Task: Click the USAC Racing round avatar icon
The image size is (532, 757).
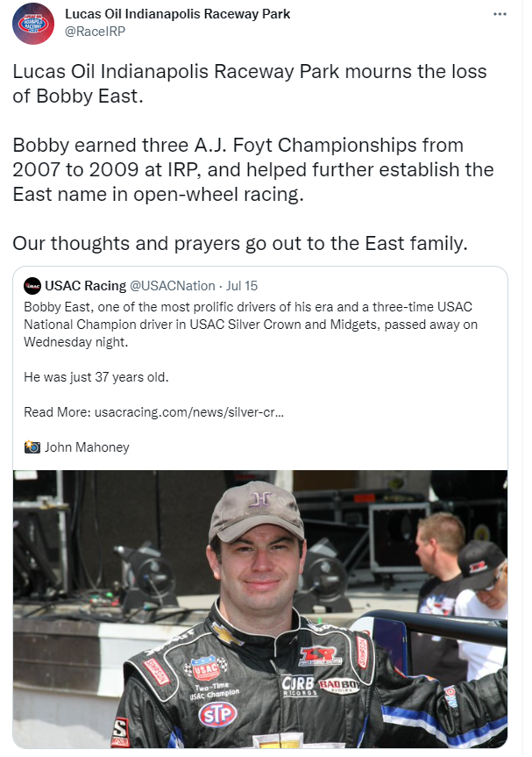Action: (x=32, y=286)
